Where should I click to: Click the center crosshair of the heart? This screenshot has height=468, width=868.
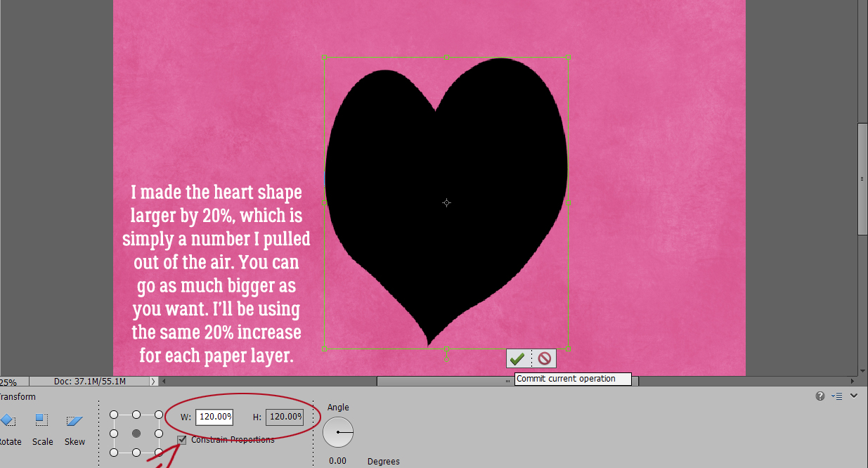tap(446, 203)
